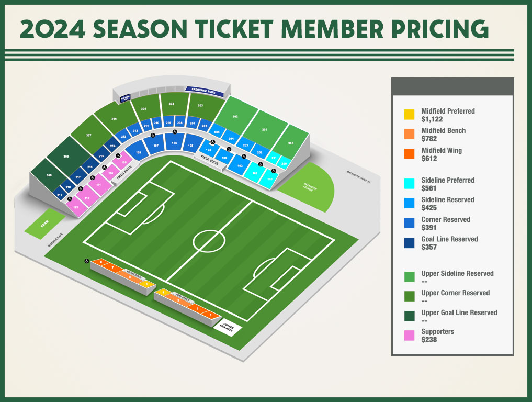Select the Berm seating area
The width and height of the screenshot is (532, 402).
click(45, 224)
